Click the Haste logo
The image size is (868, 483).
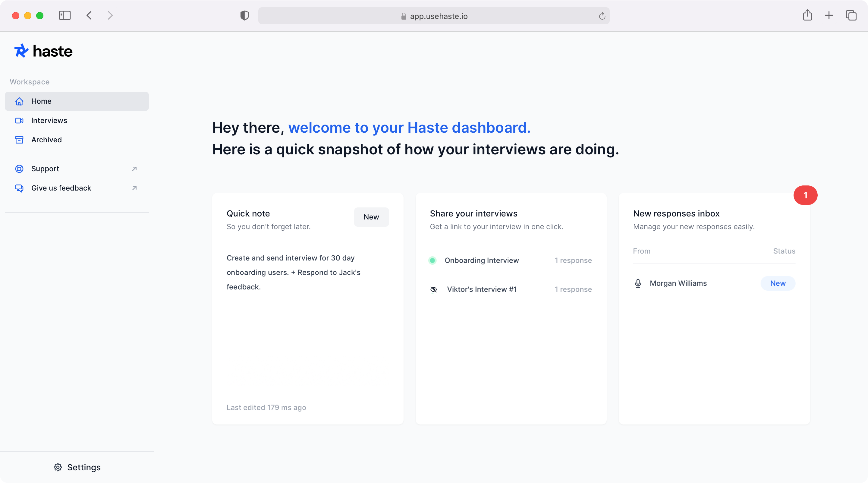tap(43, 51)
